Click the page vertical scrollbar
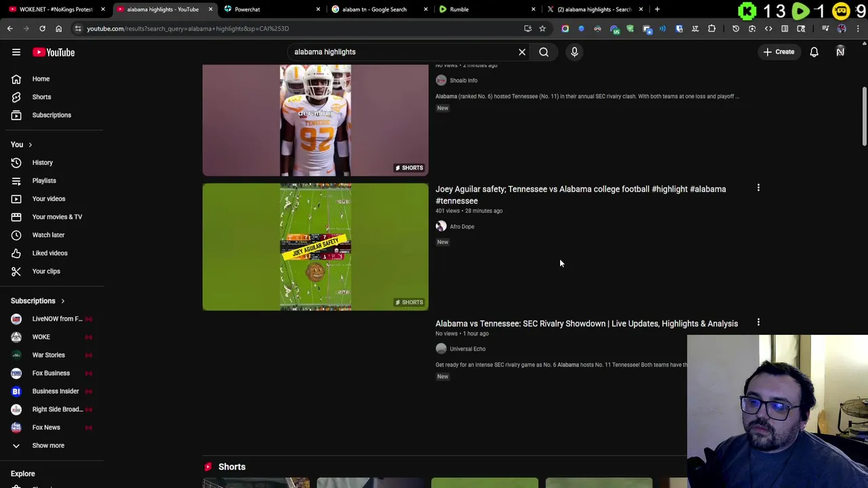 tap(864, 116)
